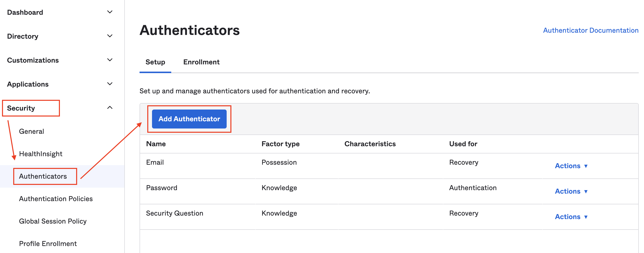Open Actions dropdown for Security Question row
This screenshot has width=644, height=253.
pos(571,217)
